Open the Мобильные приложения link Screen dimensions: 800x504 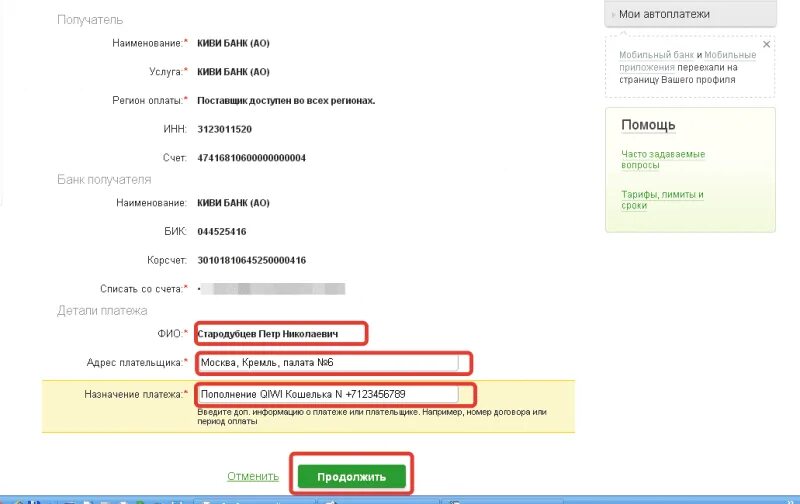point(687,61)
